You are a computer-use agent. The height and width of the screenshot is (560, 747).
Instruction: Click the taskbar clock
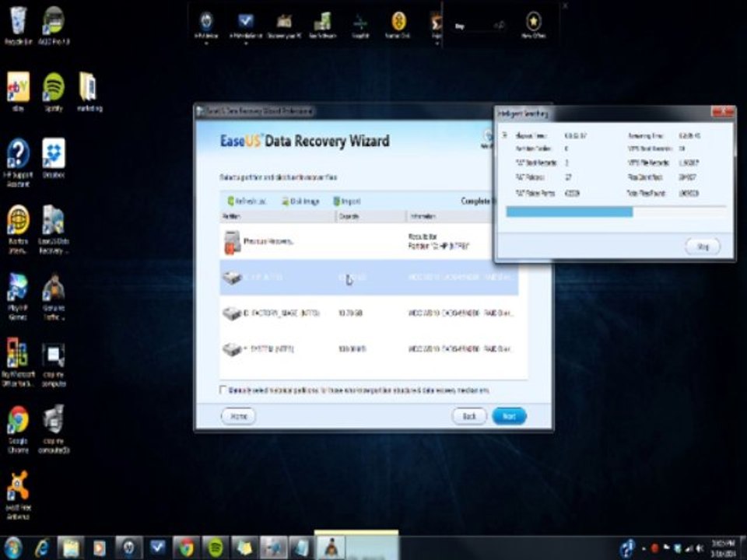[x=723, y=548]
